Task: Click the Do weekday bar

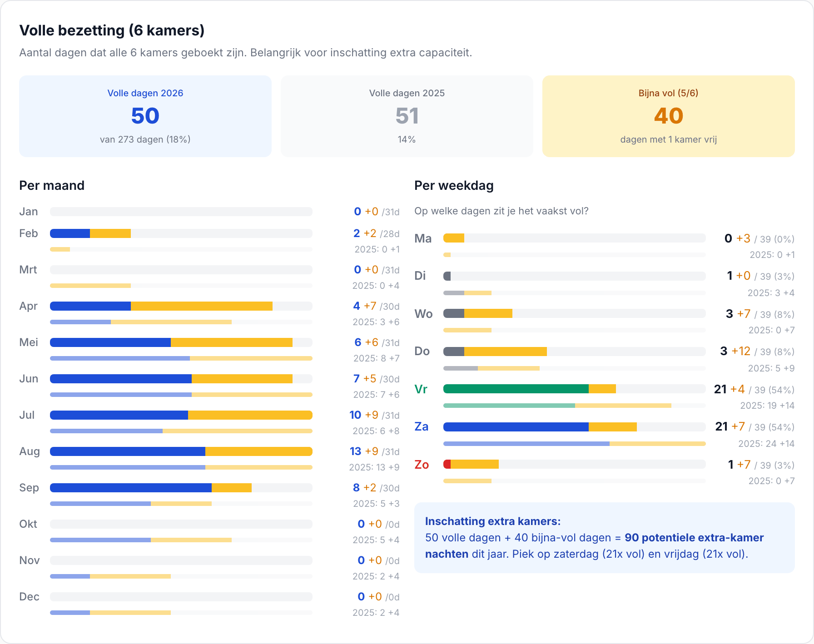Action: 575,352
